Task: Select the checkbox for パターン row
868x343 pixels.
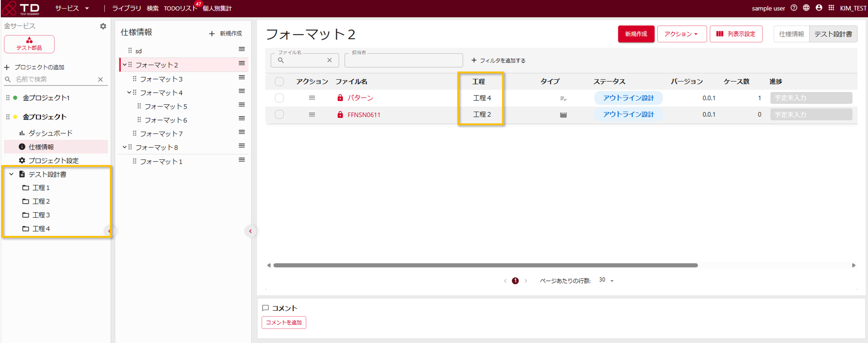Action: click(x=279, y=98)
